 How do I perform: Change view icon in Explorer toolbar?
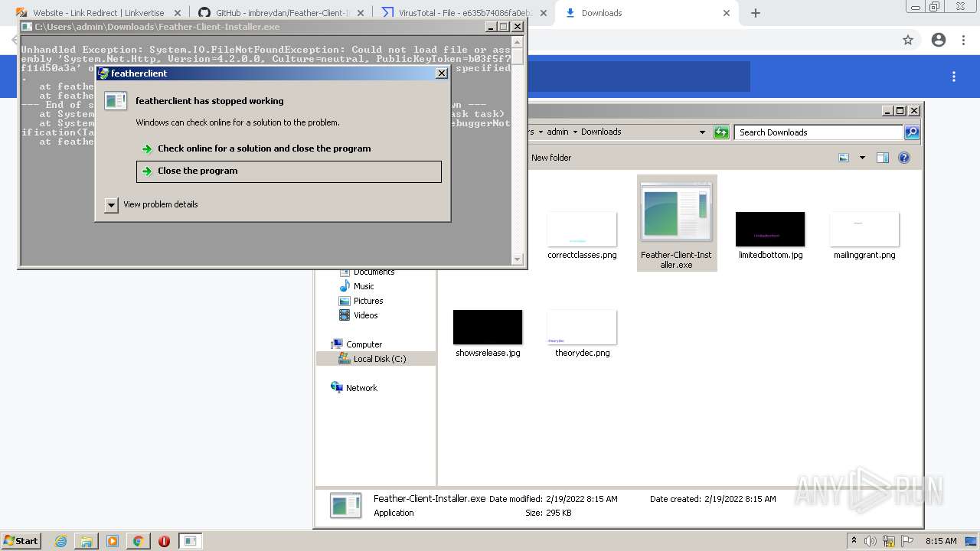click(844, 158)
